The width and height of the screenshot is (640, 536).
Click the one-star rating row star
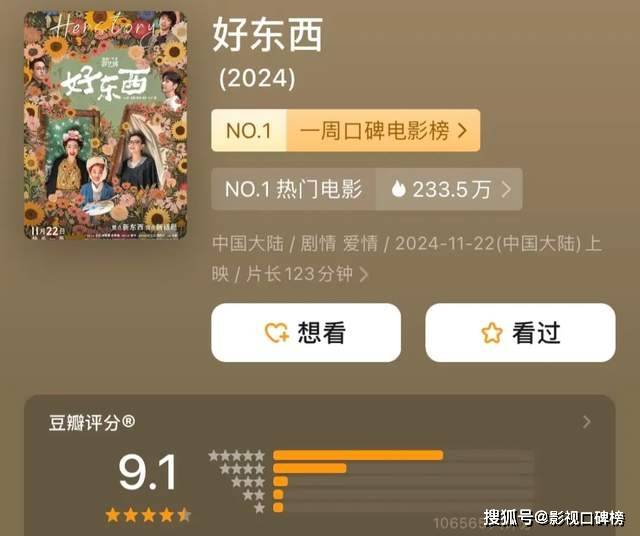259,508
